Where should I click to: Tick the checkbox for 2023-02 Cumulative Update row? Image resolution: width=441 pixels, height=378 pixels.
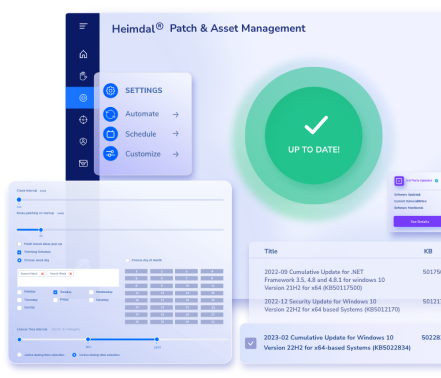point(251,343)
